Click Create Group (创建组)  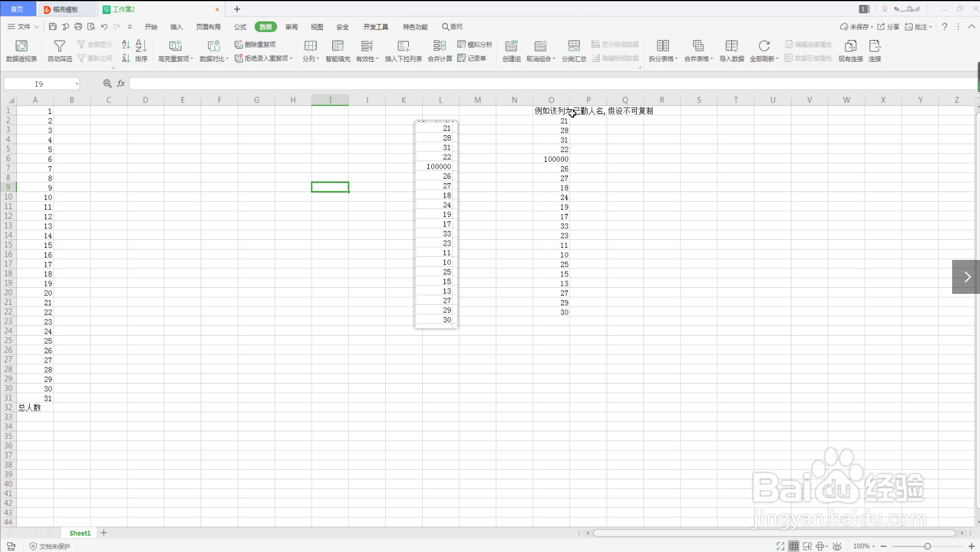[x=511, y=51]
